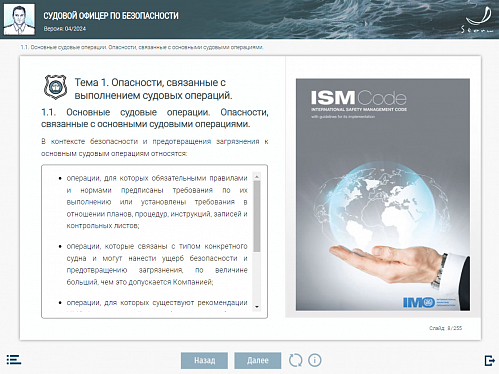Click the first bullet about обязательными правилами
This screenshot has width=499, height=374.
[157, 202]
